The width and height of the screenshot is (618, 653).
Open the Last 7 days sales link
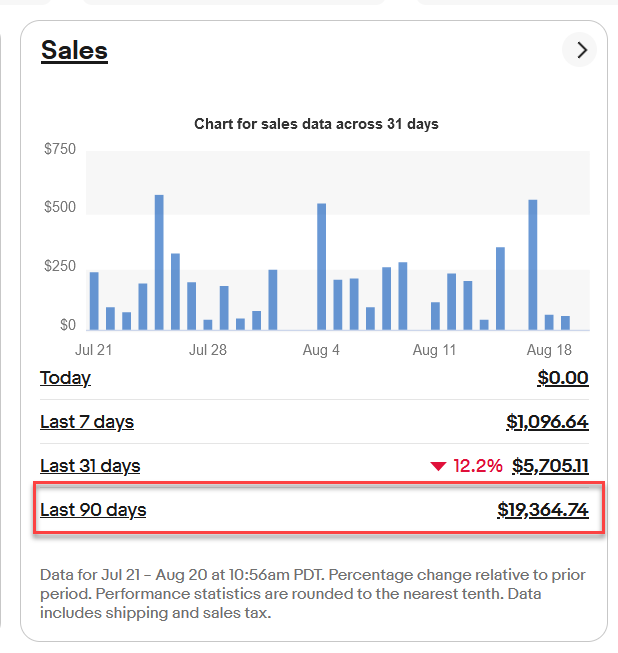click(x=86, y=422)
